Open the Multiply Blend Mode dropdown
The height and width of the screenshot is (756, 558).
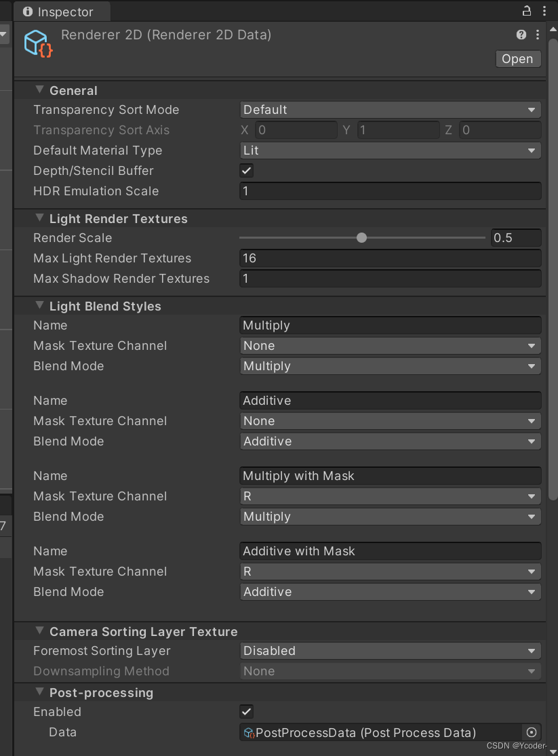pyautogui.click(x=390, y=365)
